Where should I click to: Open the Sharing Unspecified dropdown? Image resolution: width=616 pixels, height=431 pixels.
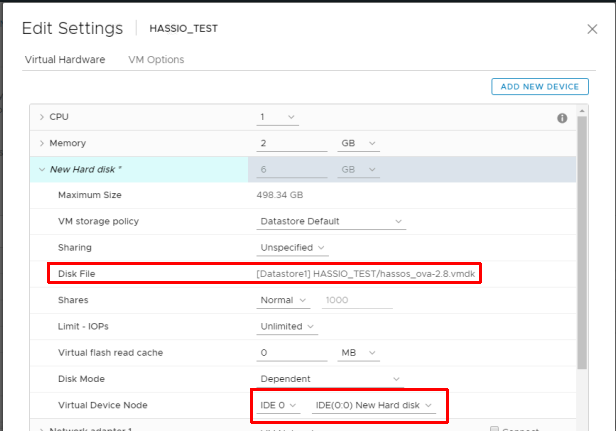[x=292, y=248]
